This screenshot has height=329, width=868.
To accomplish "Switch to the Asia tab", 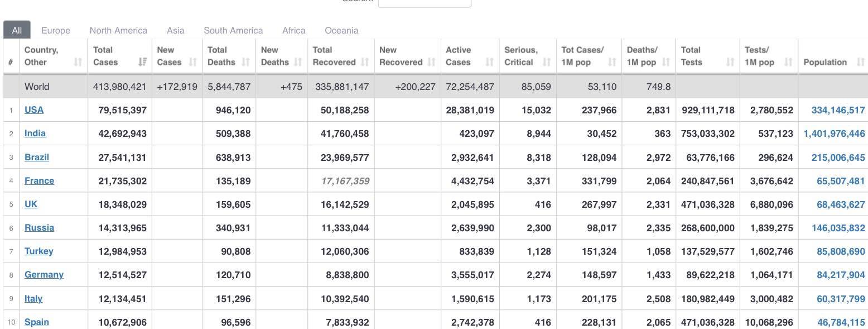I will pyautogui.click(x=175, y=30).
